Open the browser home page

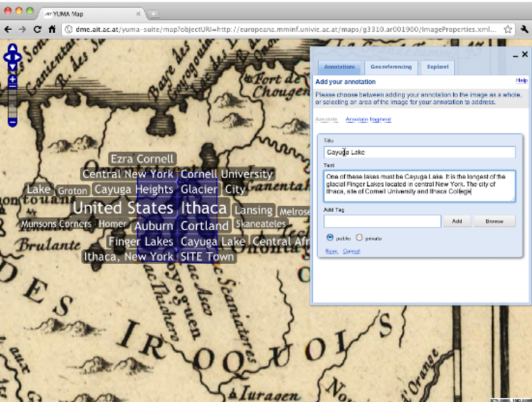click(x=52, y=29)
